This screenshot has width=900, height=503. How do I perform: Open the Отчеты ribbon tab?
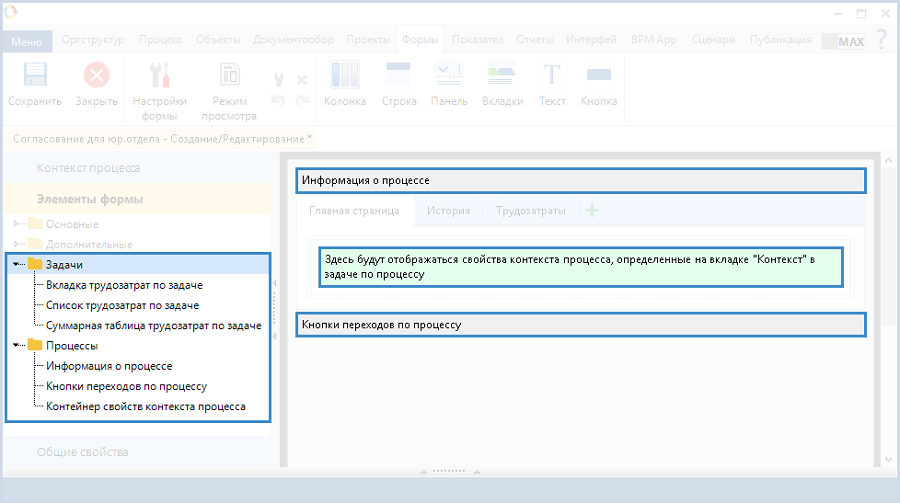(536, 40)
